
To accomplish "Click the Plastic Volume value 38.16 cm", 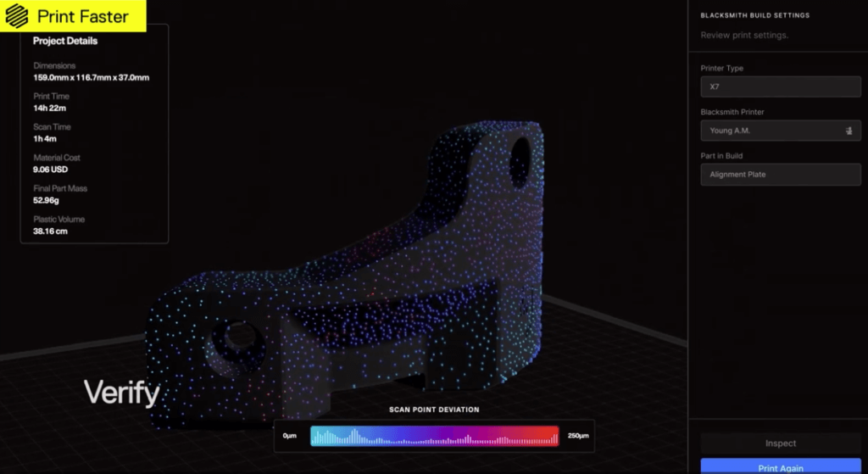I will click(50, 231).
